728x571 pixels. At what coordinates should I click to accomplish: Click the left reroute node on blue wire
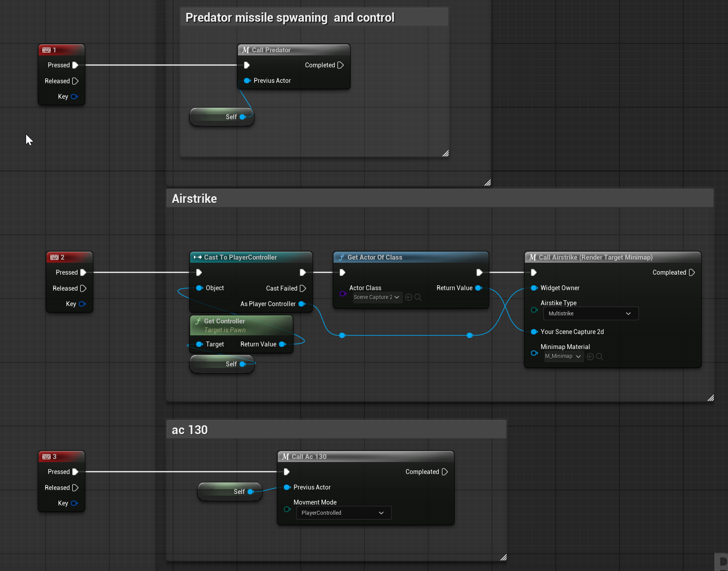(342, 335)
